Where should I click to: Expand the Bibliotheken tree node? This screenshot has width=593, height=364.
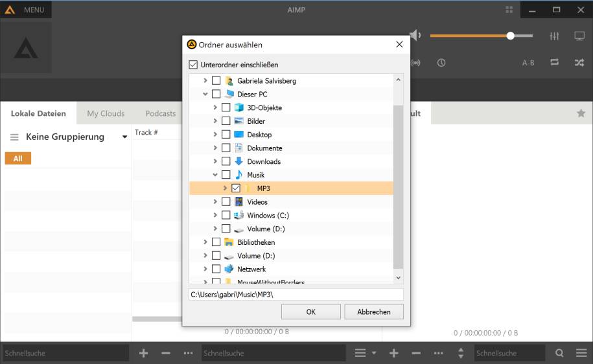[x=205, y=242]
